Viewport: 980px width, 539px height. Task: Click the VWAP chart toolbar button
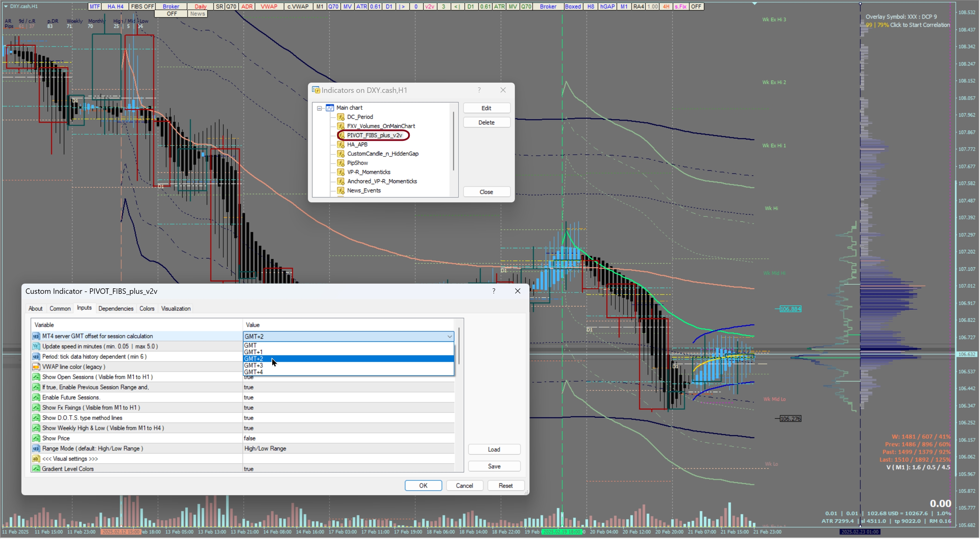point(269,6)
